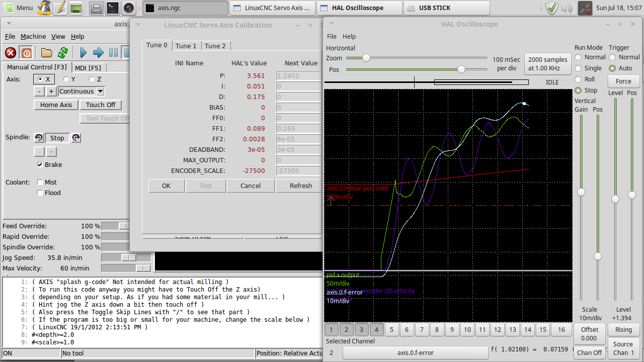Run the next line with step arrow icon
Image resolution: width=644 pixels, height=362 pixels.
98,53
